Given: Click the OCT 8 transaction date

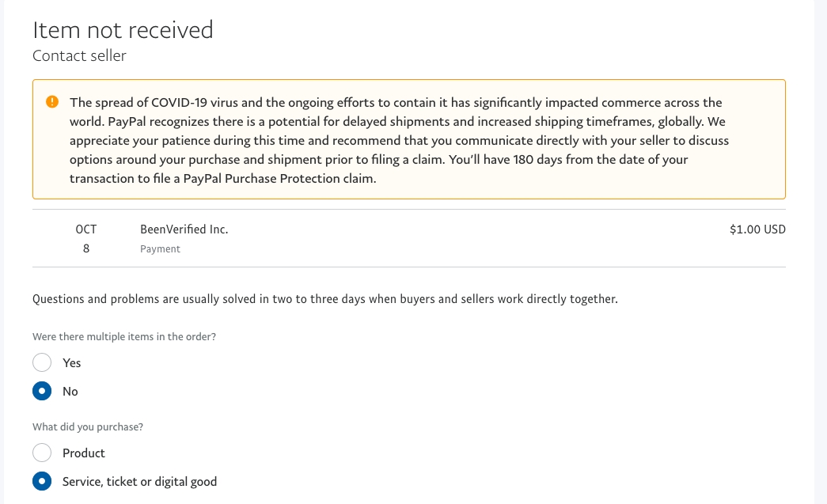Looking at the screenshot, I should pyautogui.click(x=85, y=238).
